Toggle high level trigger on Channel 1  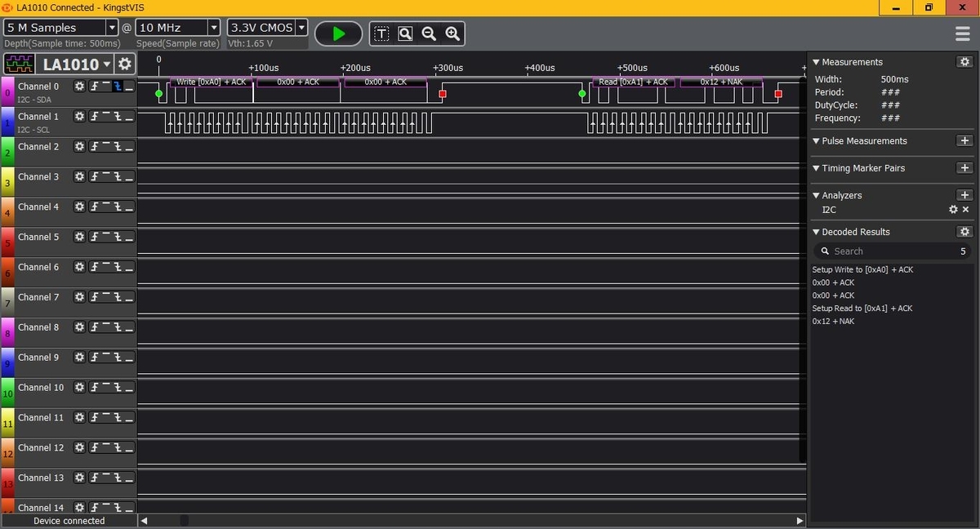tap(106, 116)
